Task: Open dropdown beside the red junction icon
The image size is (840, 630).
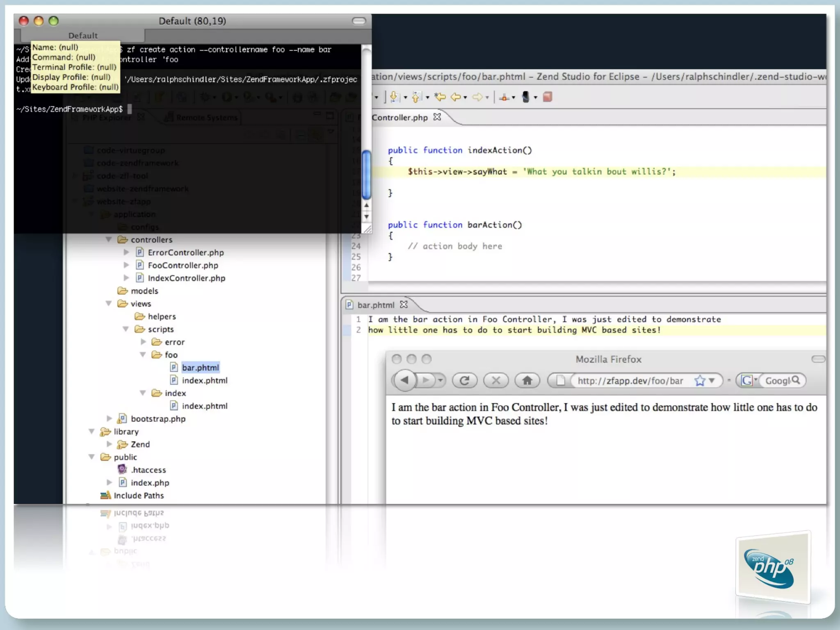Action: click(x=514, y=98)
